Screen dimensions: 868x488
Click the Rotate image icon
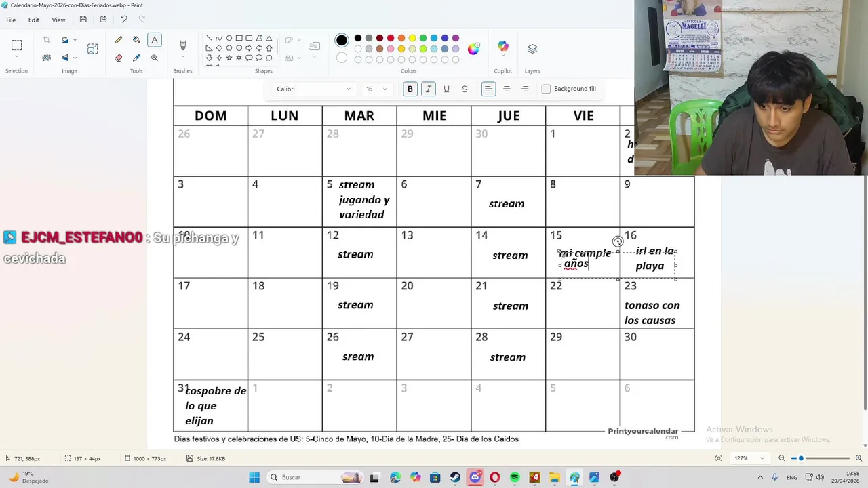(x=65, y=41)
